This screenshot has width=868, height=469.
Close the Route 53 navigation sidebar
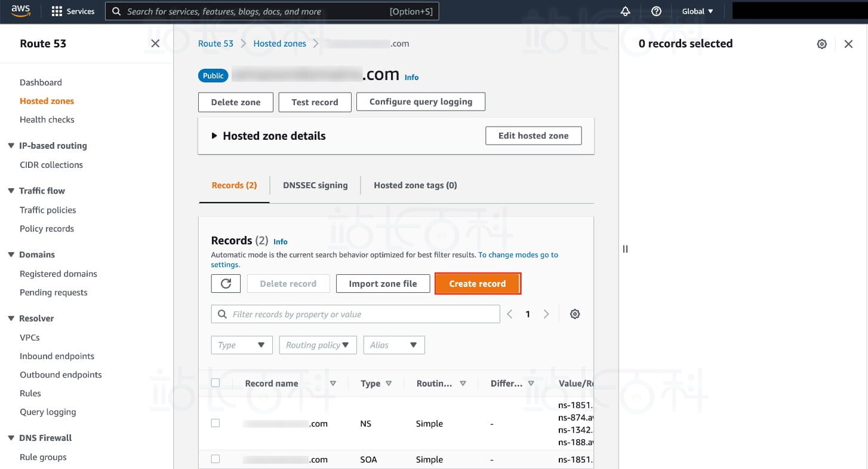click(x=155, y=44)
